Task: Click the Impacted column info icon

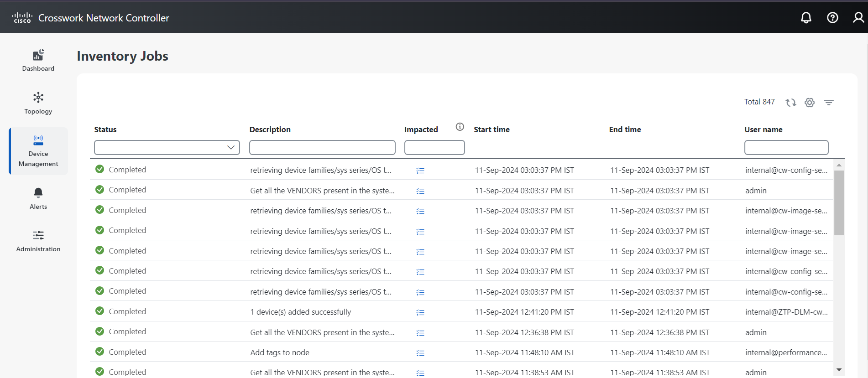Action: [x=460, y=127]
